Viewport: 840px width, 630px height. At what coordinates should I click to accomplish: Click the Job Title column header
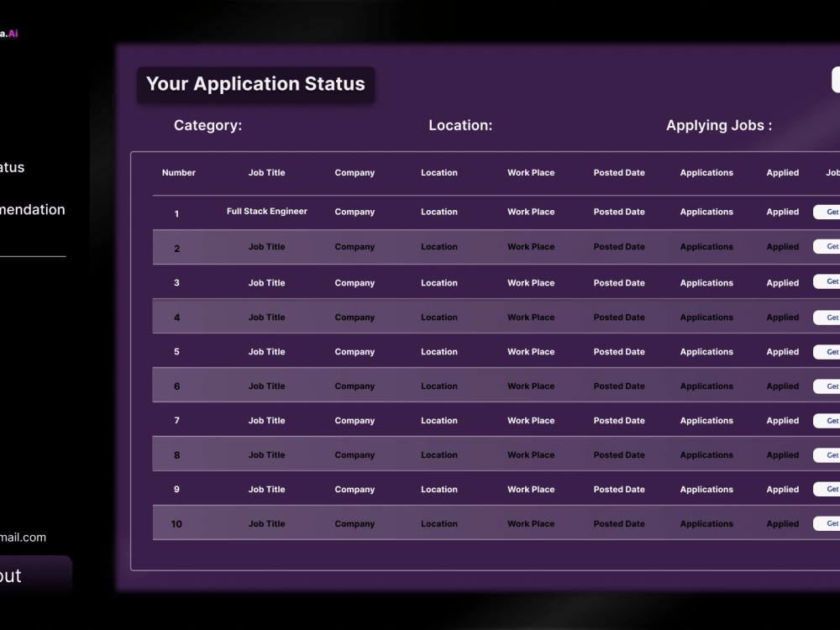point(267,172)
